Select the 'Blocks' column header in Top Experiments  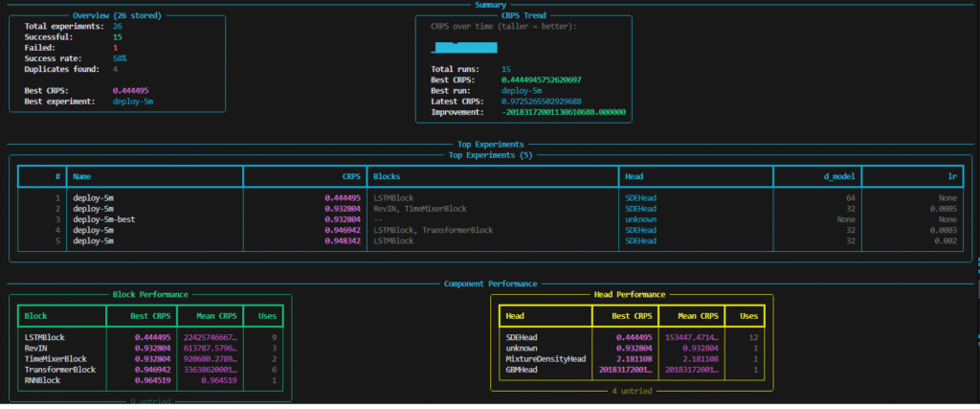[388, 176]
